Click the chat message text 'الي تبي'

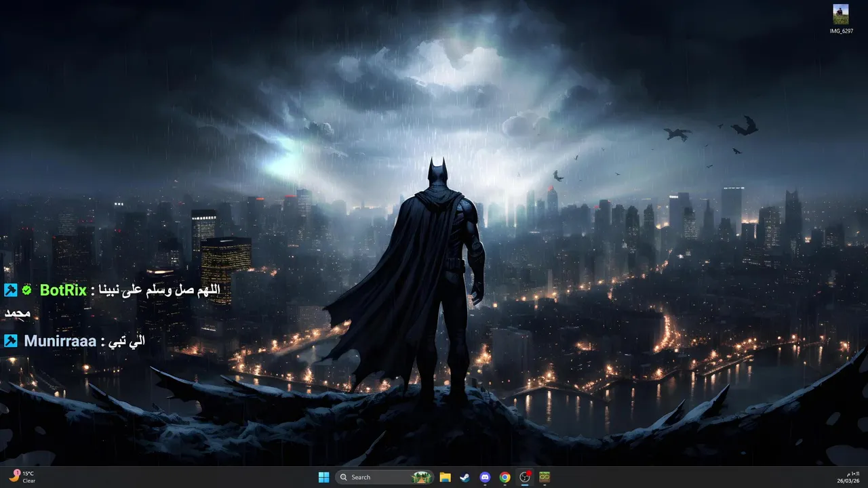point(128,342)
